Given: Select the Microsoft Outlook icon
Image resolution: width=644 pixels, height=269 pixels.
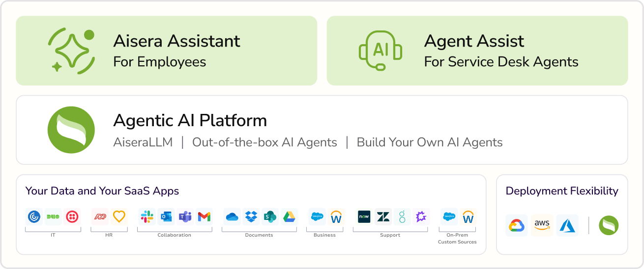Looking at the screenshot, I should [166, 216].
